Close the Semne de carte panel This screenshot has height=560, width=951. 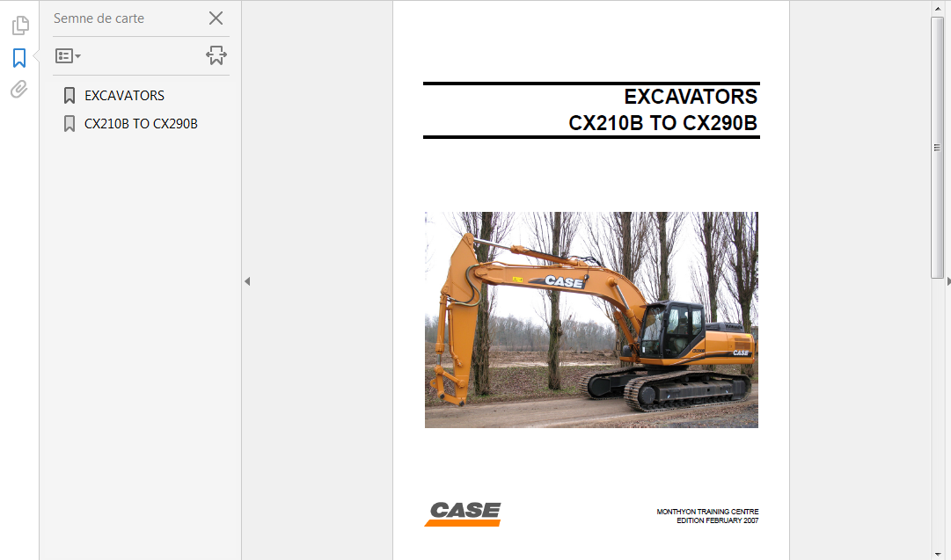point(216,18)
